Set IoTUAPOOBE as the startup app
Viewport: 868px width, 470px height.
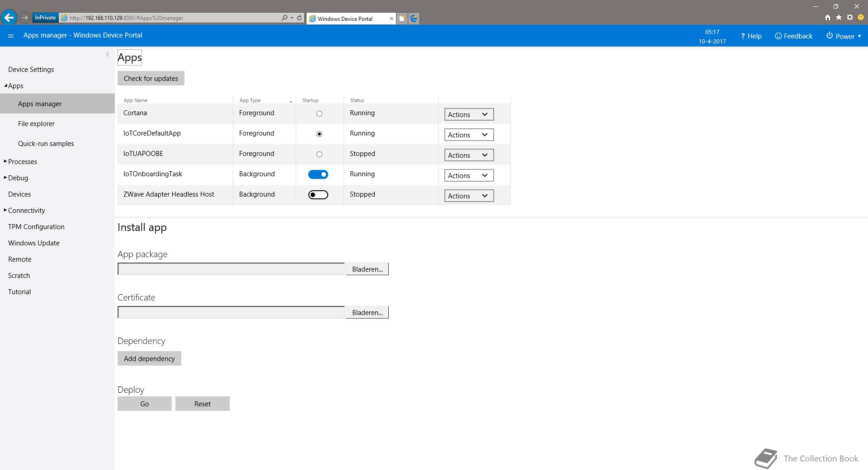click(319, 155)
